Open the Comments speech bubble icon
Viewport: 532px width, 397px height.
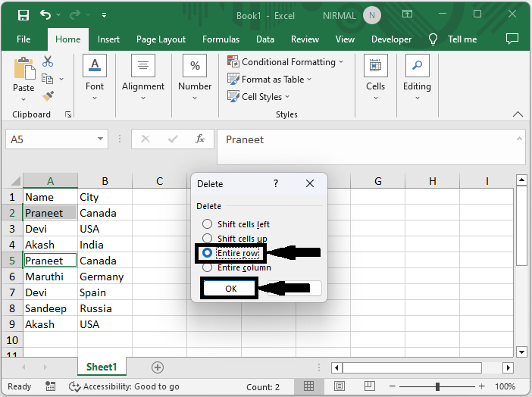(512, 39)
